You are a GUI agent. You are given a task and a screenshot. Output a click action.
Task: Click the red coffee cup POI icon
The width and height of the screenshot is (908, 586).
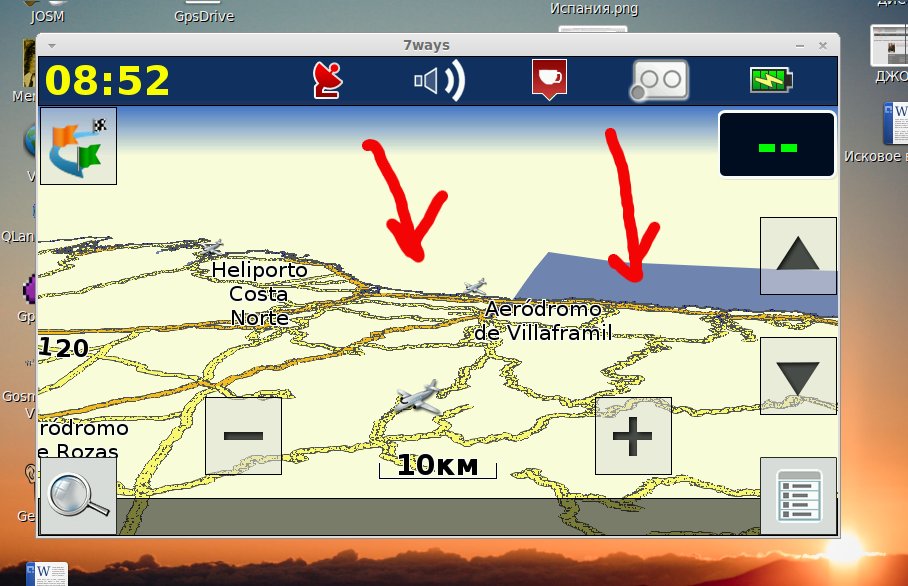coord(549,79)
